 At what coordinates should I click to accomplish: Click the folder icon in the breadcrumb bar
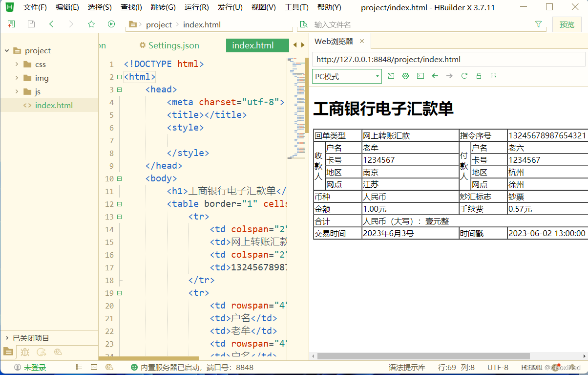132,24
